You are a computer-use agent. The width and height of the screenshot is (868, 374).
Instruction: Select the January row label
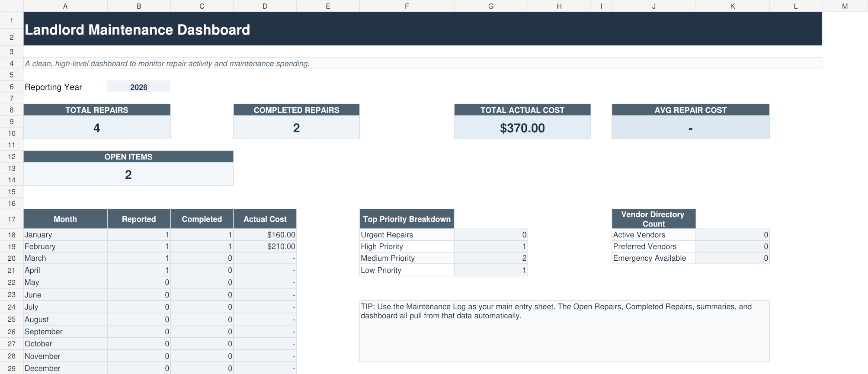click(x=65, y=234)
